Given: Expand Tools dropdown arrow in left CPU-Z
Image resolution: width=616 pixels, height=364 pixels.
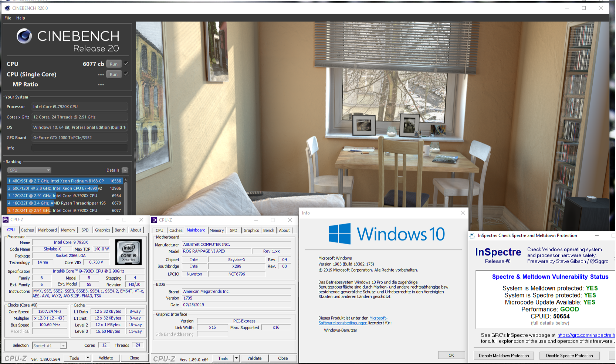Looking at the screenshot, I should [88, 358].
